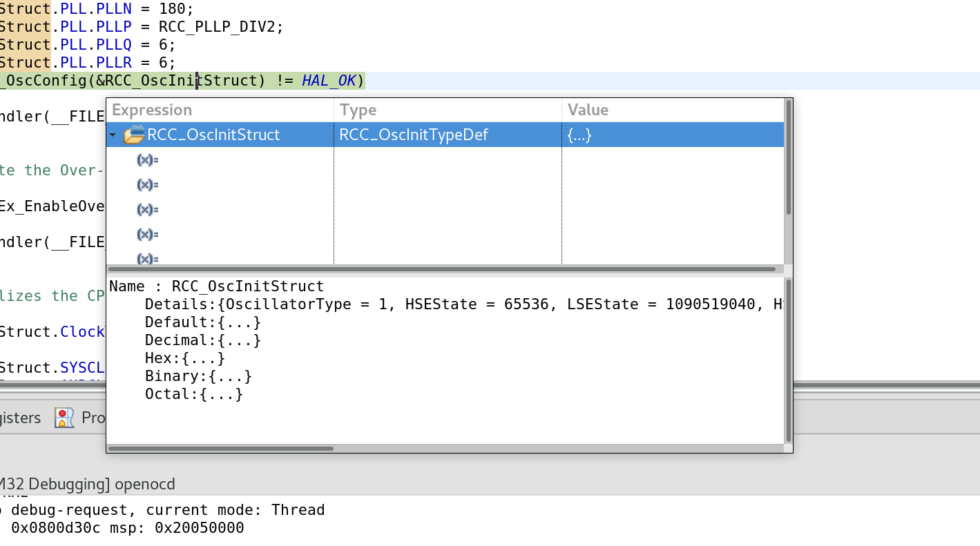The height and width of the screenshot is (546, 980).
Task: Open the partially hidden Pro... tab
Action: point(93,418)
